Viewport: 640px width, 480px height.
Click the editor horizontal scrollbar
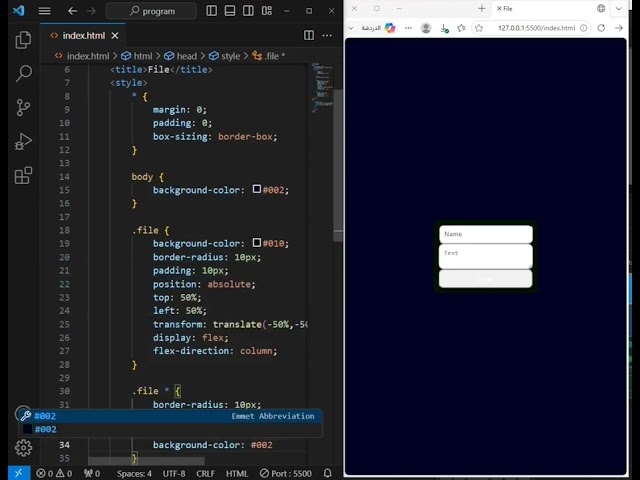147,461
